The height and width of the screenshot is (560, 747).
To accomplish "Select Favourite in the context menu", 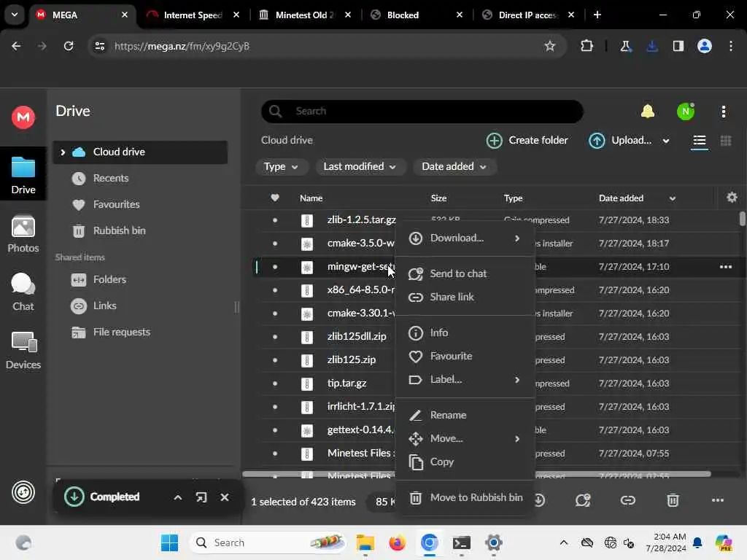I will [x=465, y=356].
